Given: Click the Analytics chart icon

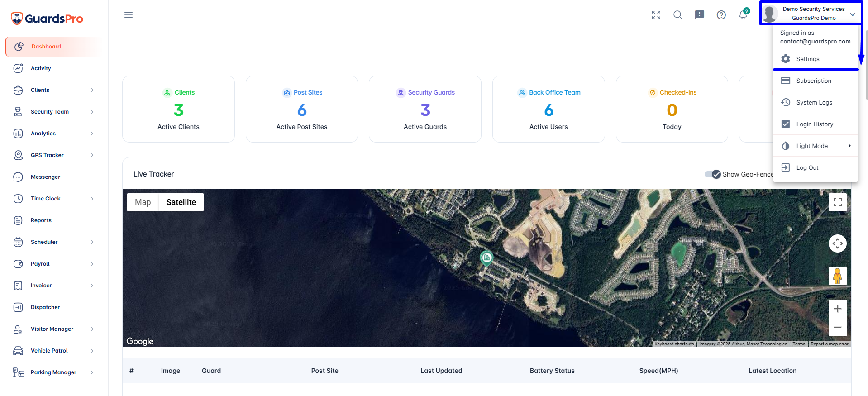Looking at the screenshot, I should click(18, 134).
